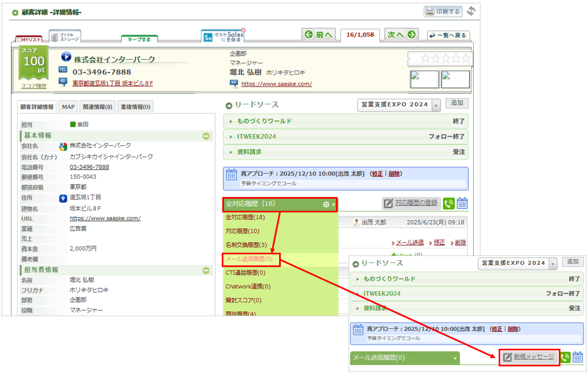This screenshot has height=373, width=588.
Task: Open the URL field link in 基本情報
Action: point(105,218)
